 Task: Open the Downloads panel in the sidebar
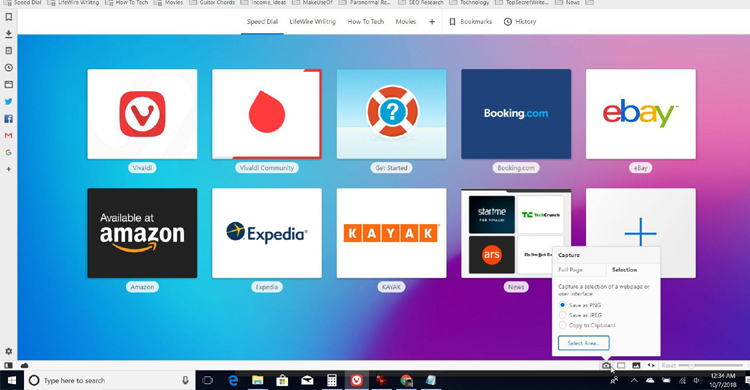click(9, 34)
